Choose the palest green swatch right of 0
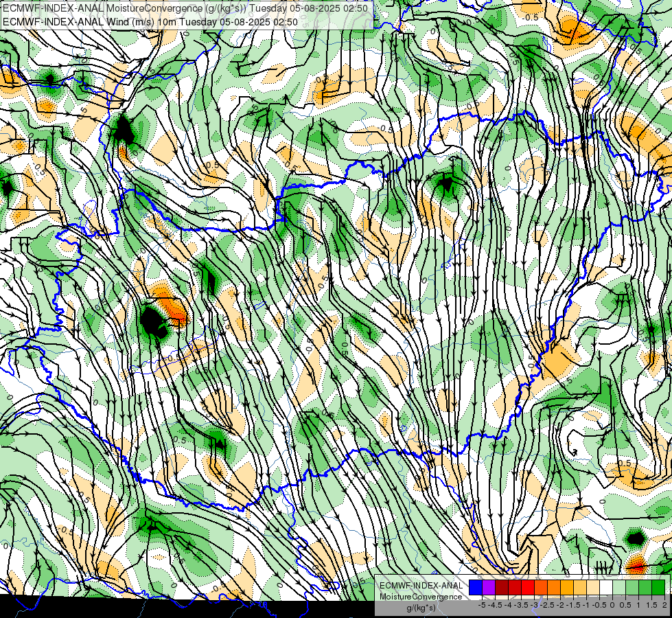Viewport: 672px width, 618px height. point(620,588)
